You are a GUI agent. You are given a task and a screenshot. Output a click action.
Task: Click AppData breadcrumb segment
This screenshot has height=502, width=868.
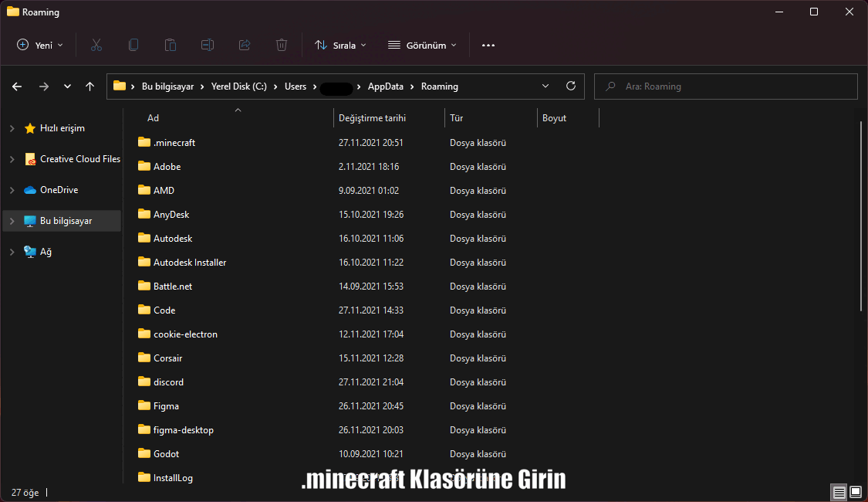(x=386, y=86)
